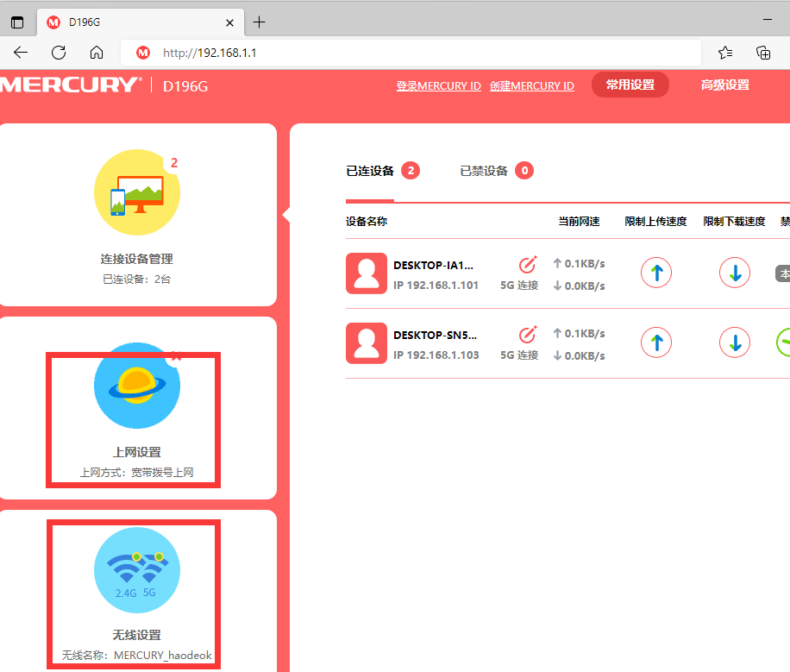Click the D196G model name in header
Image resolution: width=790 pixels, height=672 pixels.
point(185,86)
